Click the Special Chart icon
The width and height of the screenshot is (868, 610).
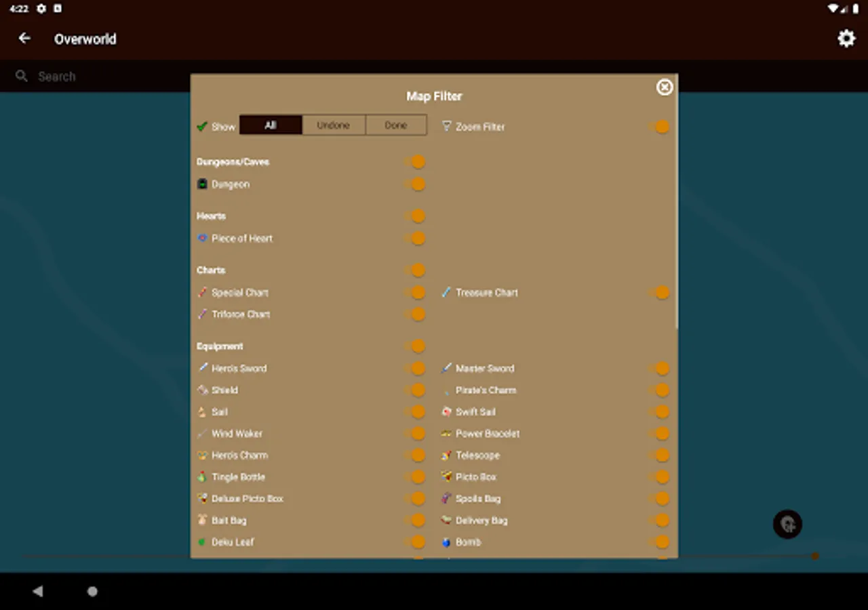click(x=202, y=292)
